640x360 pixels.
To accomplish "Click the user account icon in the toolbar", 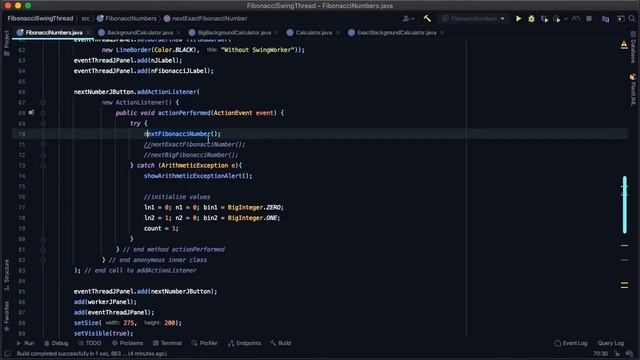I will [x=406, y=18].
